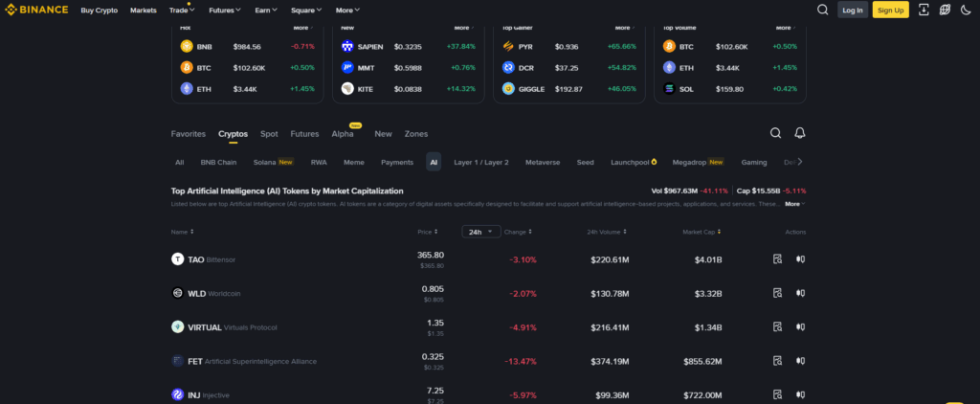Switch to the Spot tab
Screen dimensions: 980x404
(x=269, y=134)
